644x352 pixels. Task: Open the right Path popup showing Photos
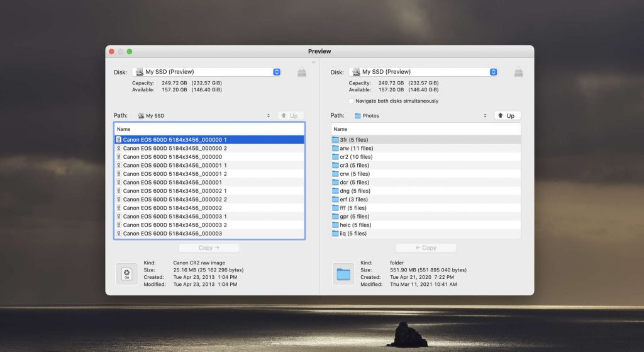(x=420, y=116)
